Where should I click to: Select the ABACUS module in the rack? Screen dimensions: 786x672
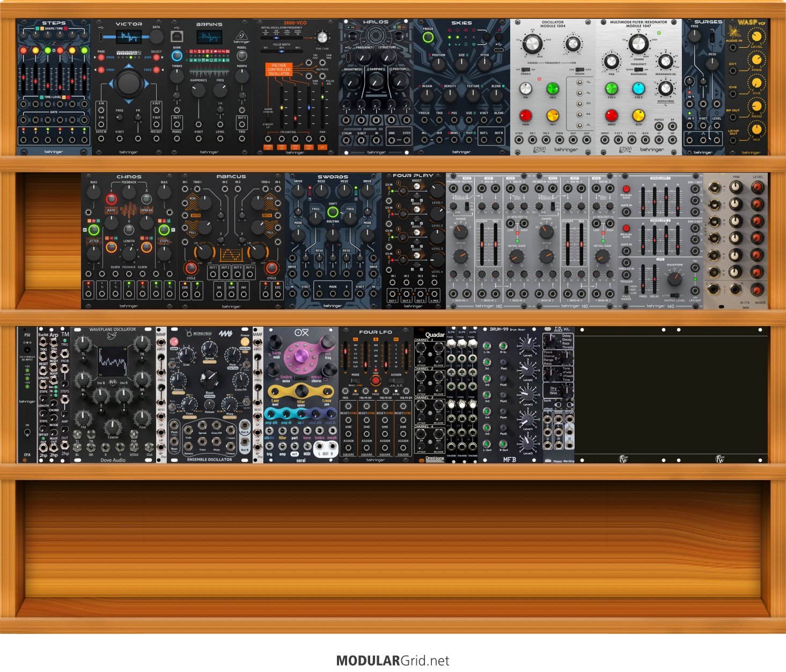[231, 241]
